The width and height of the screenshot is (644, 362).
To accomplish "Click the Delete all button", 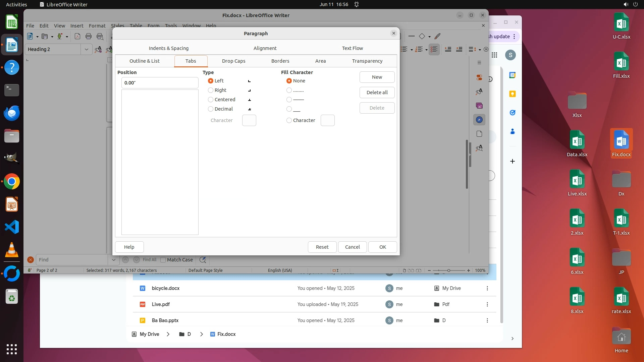I will (377, 93).
